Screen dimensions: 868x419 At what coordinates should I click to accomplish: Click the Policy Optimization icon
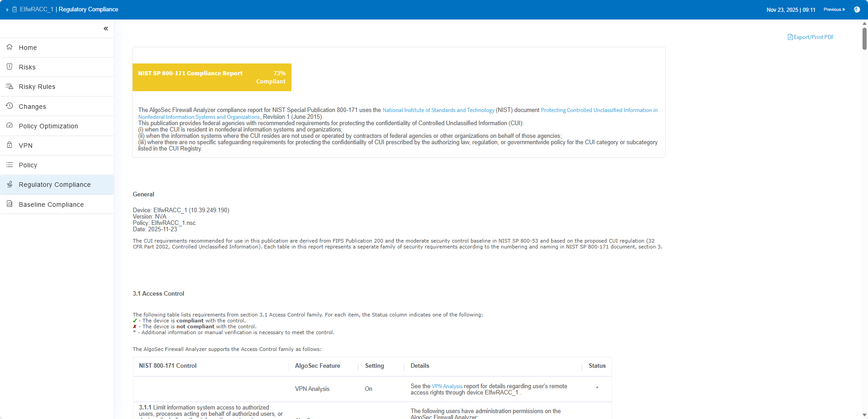tap(10, 126)
